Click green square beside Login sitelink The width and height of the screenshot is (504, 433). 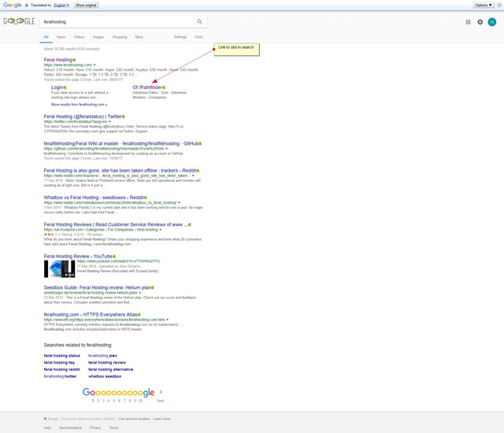coord(65,87)
